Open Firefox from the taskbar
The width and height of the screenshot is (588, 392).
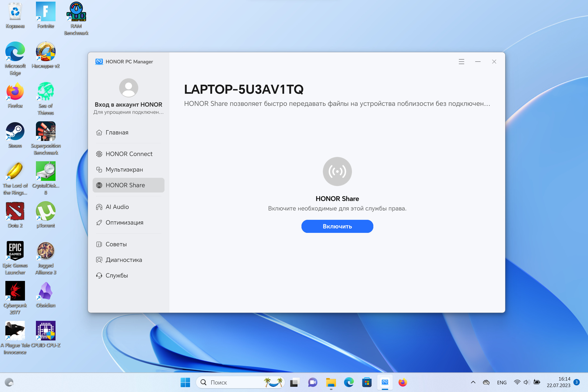tap(403, 382)
